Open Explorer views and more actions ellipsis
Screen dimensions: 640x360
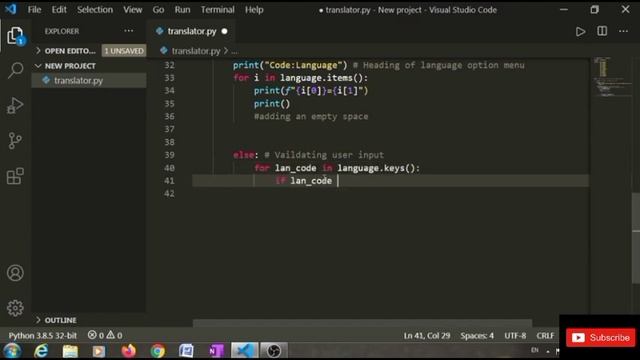129,31
